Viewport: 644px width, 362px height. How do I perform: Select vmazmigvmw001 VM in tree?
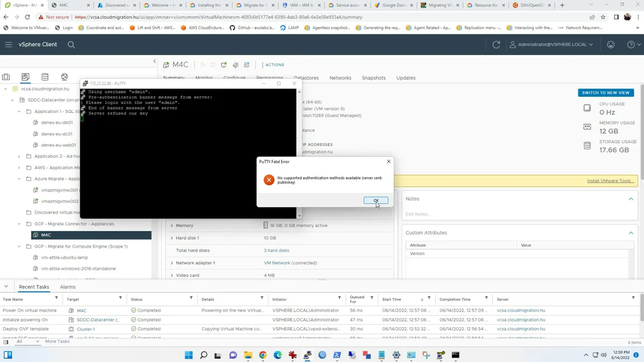pyautogui.click(x=60, y=190)
